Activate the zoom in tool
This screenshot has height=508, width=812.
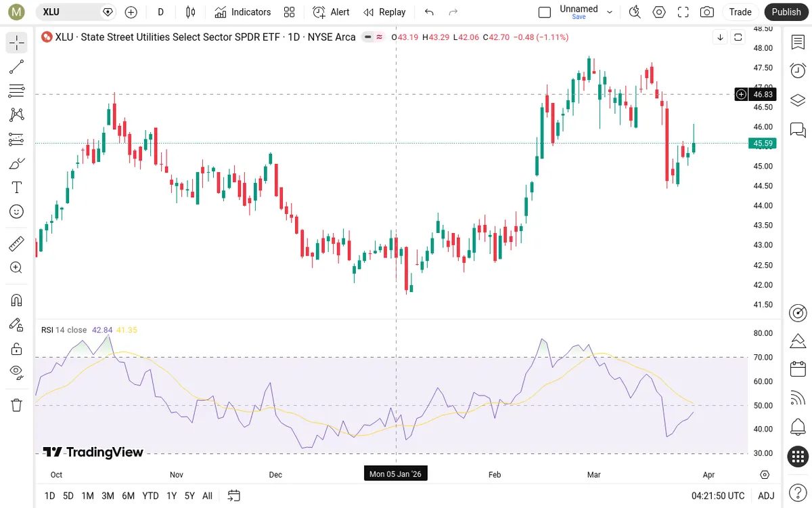(16, 268)
